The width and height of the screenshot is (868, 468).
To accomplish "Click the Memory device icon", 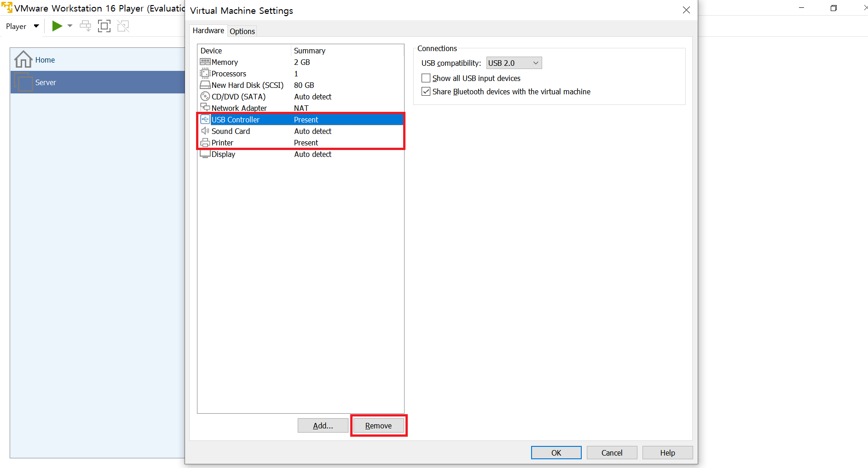I will tap(205, 62).
